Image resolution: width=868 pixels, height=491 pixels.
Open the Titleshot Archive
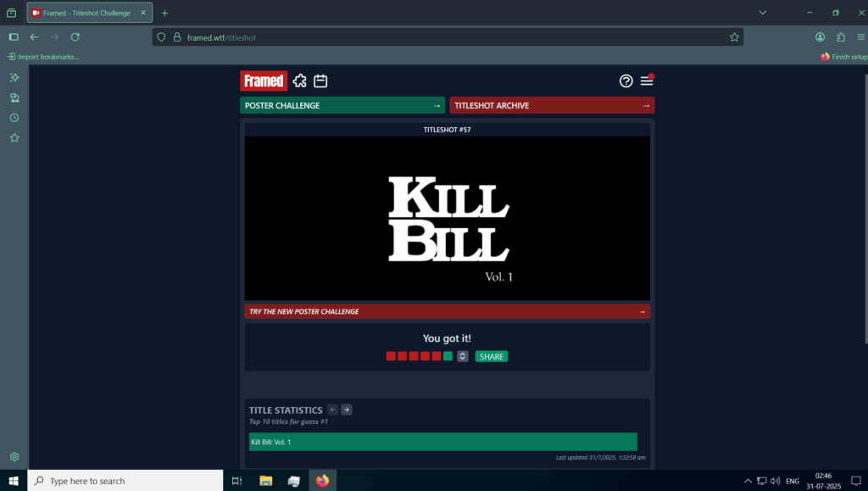pyautogui.click(x=552, y=105)
